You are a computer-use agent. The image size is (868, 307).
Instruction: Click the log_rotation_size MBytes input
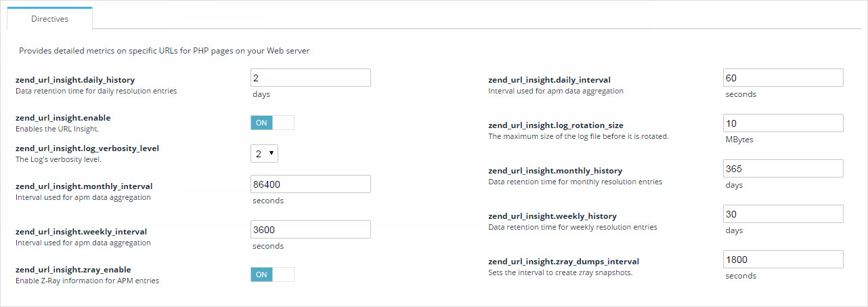[x=783, y=123]
